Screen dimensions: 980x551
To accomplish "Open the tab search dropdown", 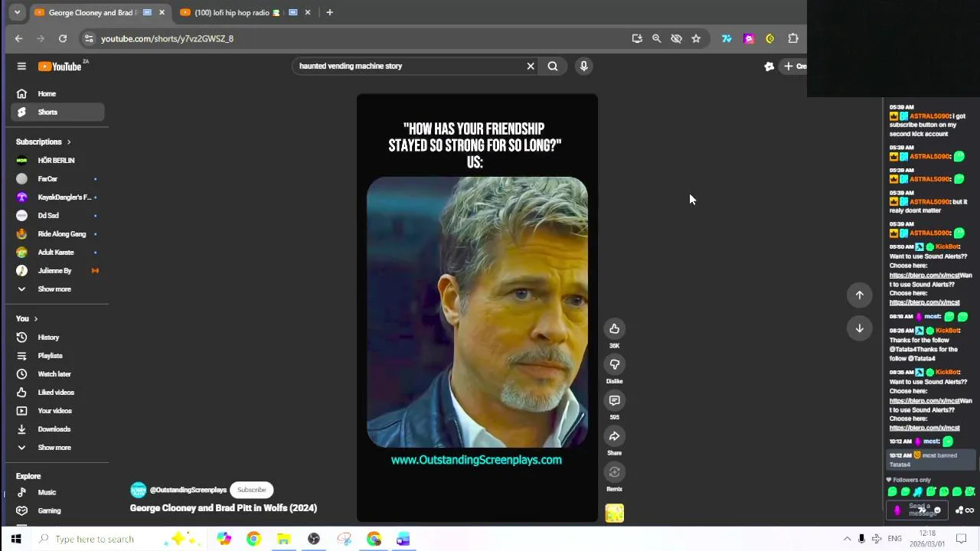I will [17, 12].
